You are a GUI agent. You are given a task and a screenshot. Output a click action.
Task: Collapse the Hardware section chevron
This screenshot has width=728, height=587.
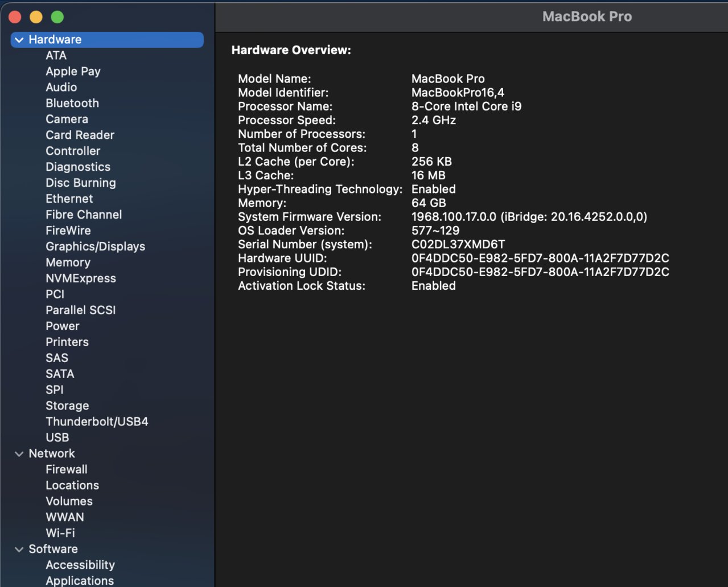coord(19,40)
